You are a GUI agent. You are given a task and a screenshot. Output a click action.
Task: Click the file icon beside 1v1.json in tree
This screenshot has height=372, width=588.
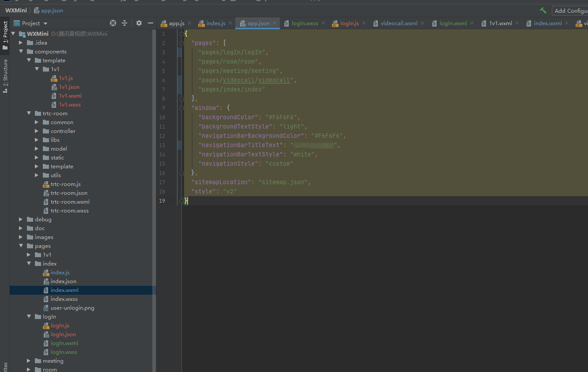point(54,87)
